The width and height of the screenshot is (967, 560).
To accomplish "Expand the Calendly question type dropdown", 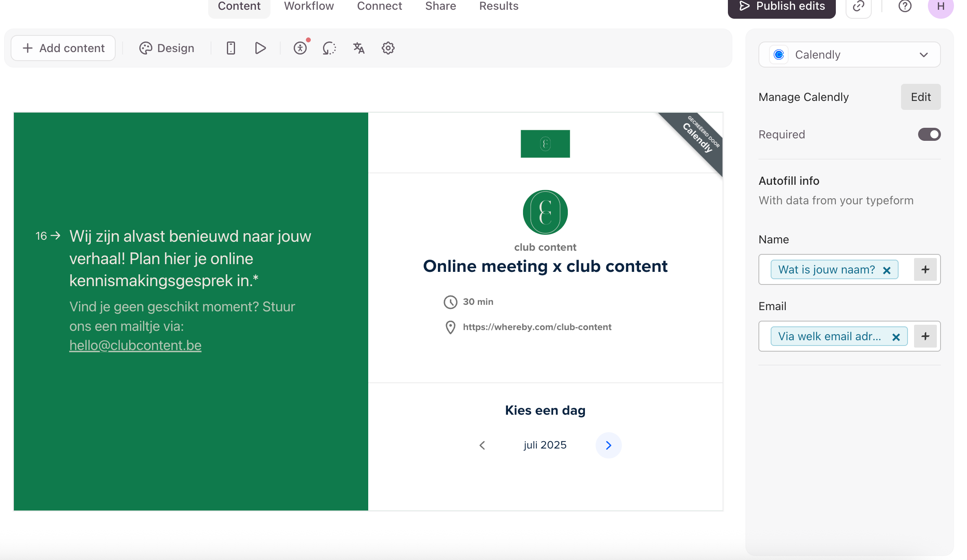I will [x=849, y=55].
